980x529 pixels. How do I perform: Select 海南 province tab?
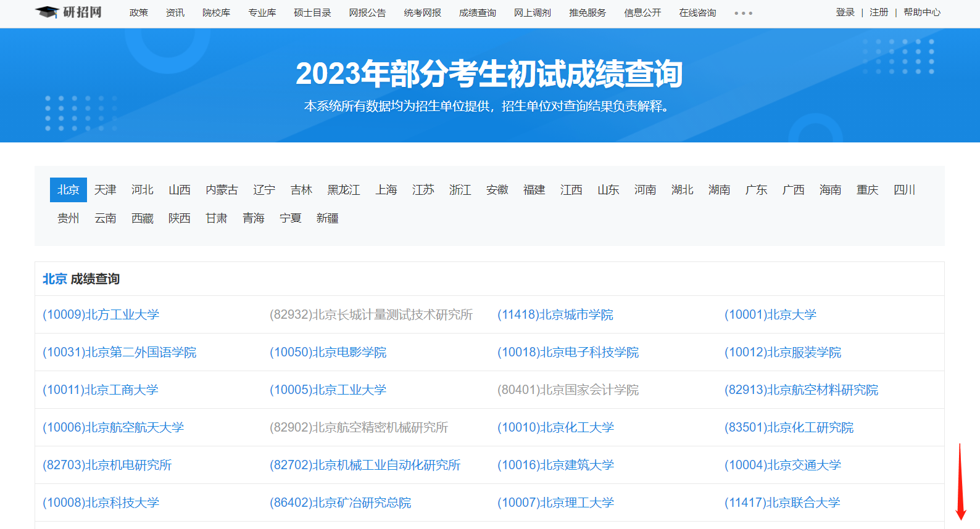(831, 190)
